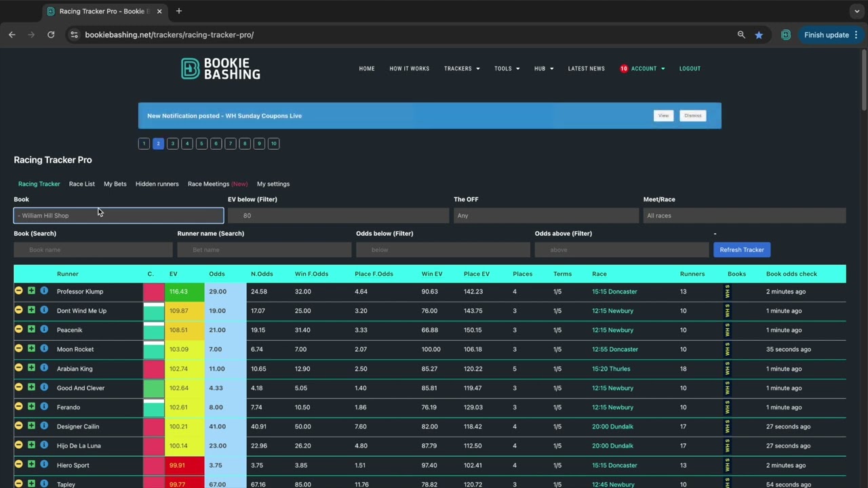Open info icon for Good And Clever
Screen dimensions: 868x488
point(44,388)
